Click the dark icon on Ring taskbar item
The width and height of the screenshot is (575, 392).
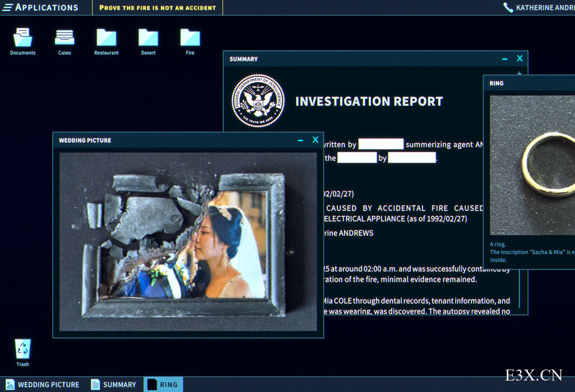[152, 385]
